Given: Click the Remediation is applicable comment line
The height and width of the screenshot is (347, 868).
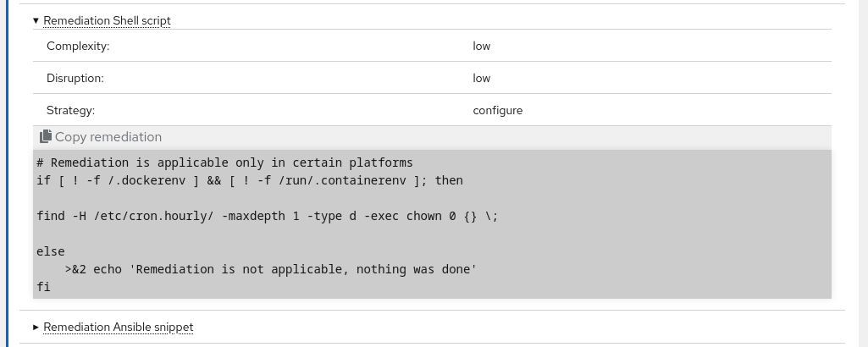Looking at the screenshot, I should point(224,162).
